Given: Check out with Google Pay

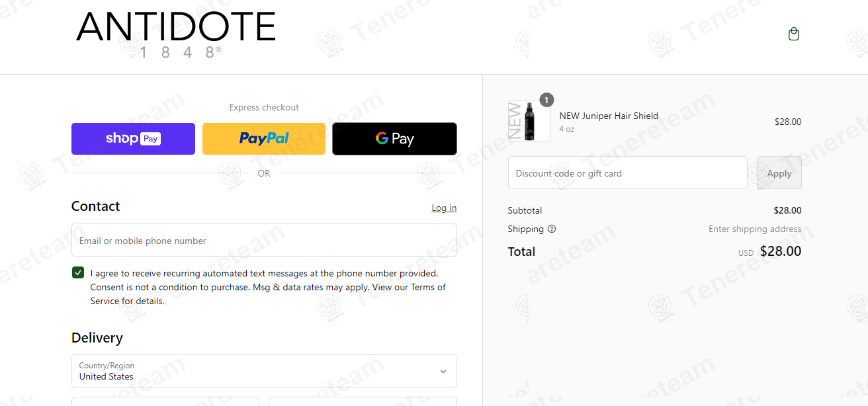Looking at the screenshot, I should [x=394, y=139].
